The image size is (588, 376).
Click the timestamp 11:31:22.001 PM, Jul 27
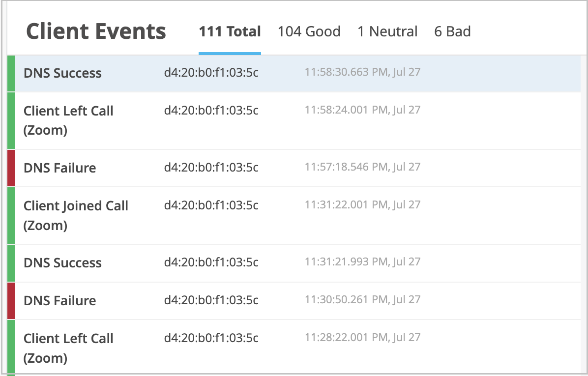tap(362, 205)
